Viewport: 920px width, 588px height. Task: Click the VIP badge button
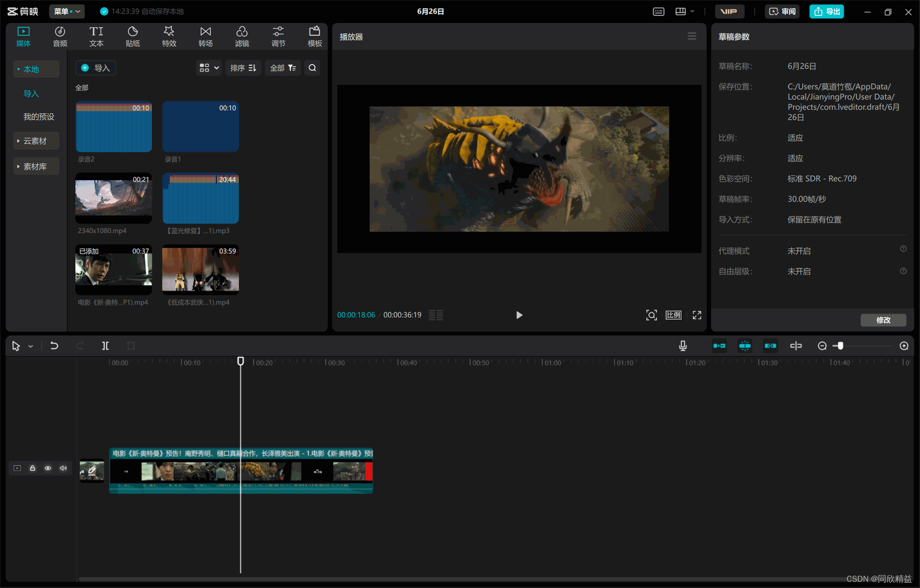coord(729,12)
